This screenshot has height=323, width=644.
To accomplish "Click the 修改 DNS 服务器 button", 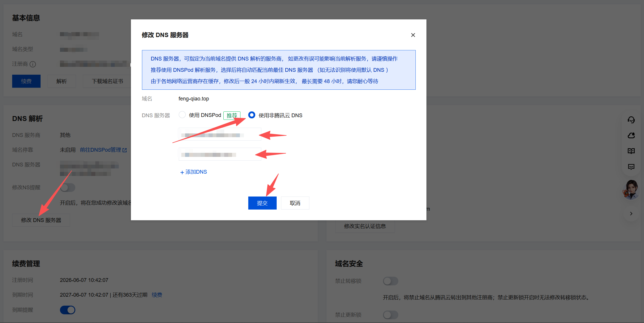I will click(41, 220).
